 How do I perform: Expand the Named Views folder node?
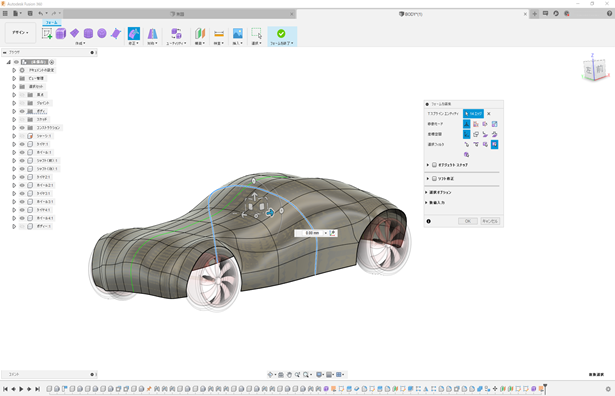(x=14, y=78)
